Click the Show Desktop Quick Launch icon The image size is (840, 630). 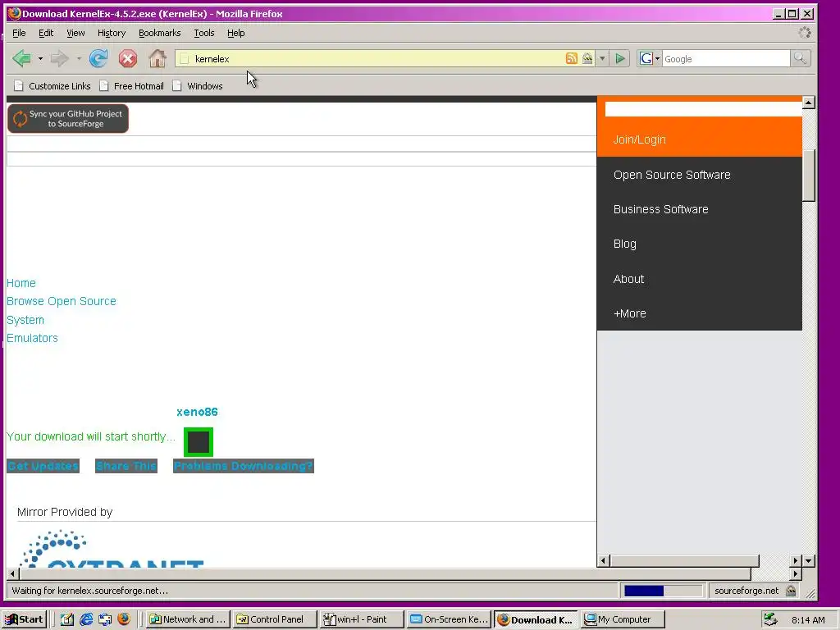[66, 619]
